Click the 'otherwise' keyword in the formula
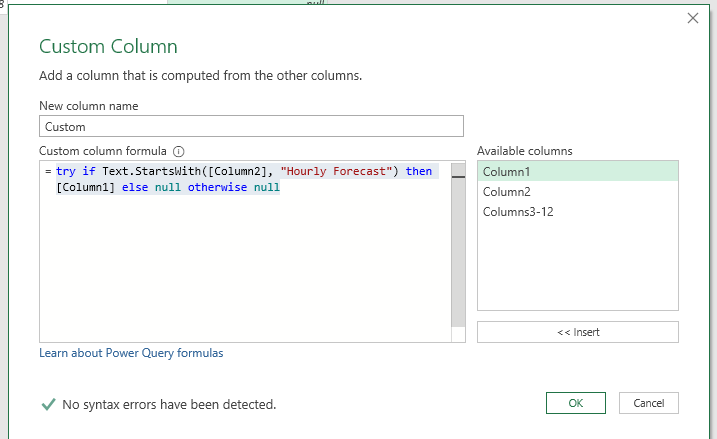 point(217,187)
